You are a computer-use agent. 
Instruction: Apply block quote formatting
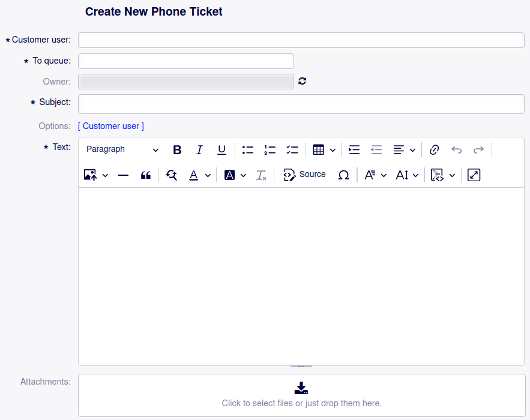tap(146, 175)
